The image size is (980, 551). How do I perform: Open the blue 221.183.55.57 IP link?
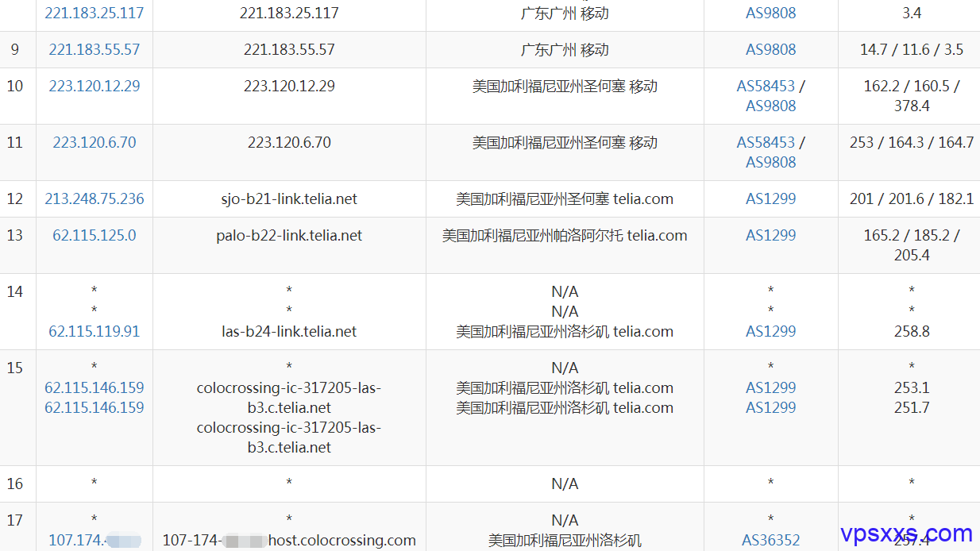pyautogui.click(x=94, y=49)
